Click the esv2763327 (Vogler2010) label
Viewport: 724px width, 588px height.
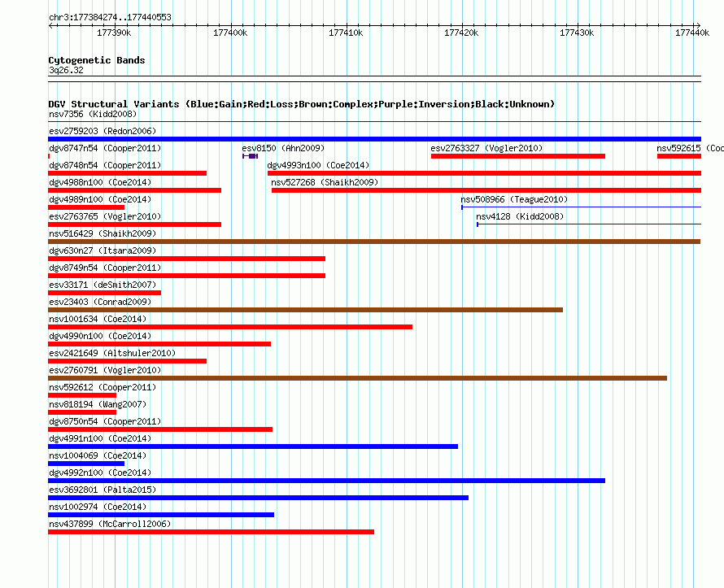[x=486, y=148]
